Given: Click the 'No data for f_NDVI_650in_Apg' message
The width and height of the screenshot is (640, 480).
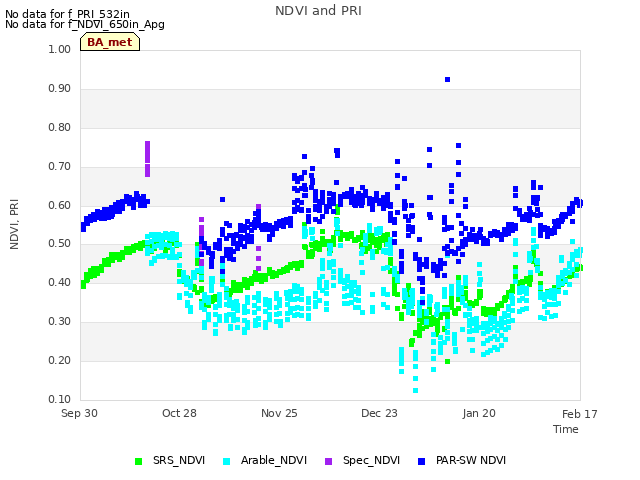Looking at the screenshot, I should pyautogui.click(x=85, y=24).
